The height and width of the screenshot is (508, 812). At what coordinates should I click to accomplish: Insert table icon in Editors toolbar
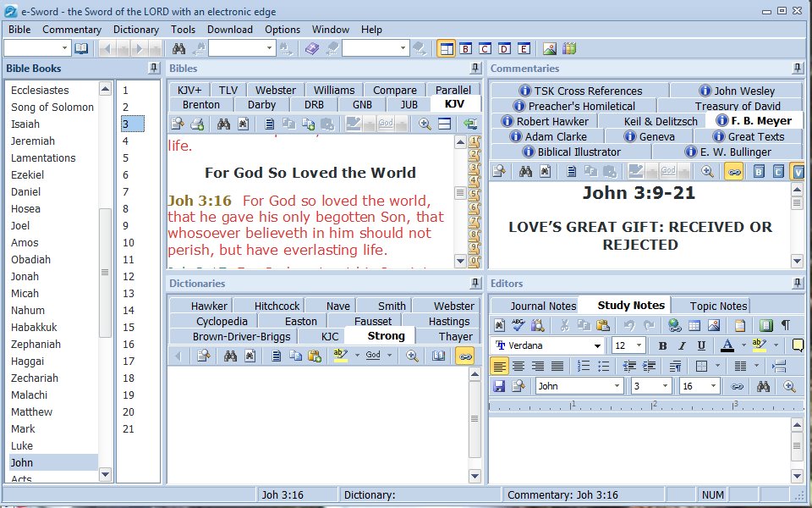tap(694, 325)
